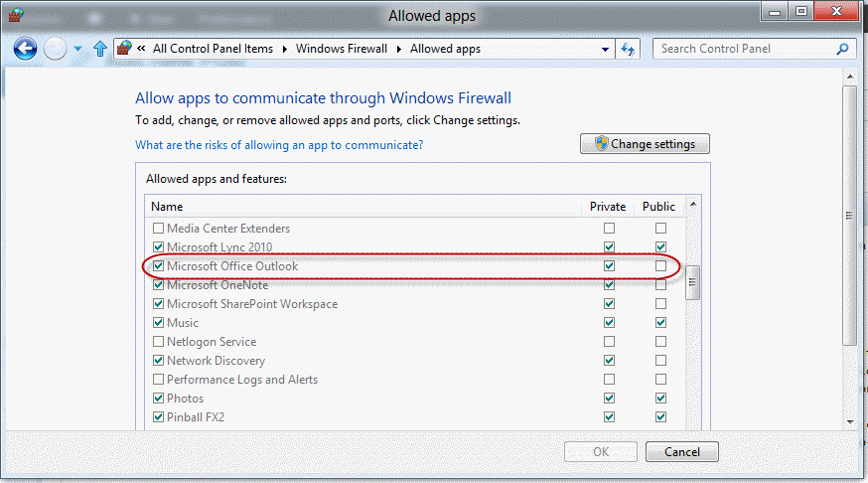
Task: Click the search magnifier icon
Action: click(x=843, y=48)
